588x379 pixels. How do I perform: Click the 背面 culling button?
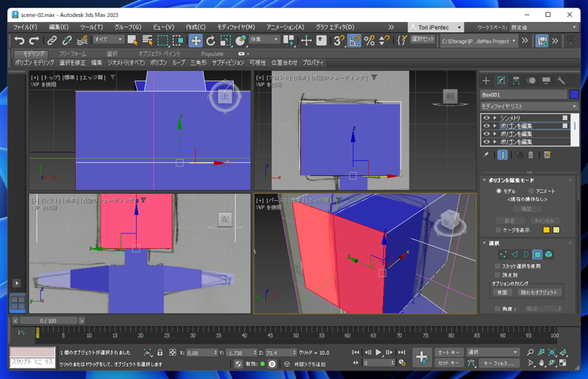503,292
